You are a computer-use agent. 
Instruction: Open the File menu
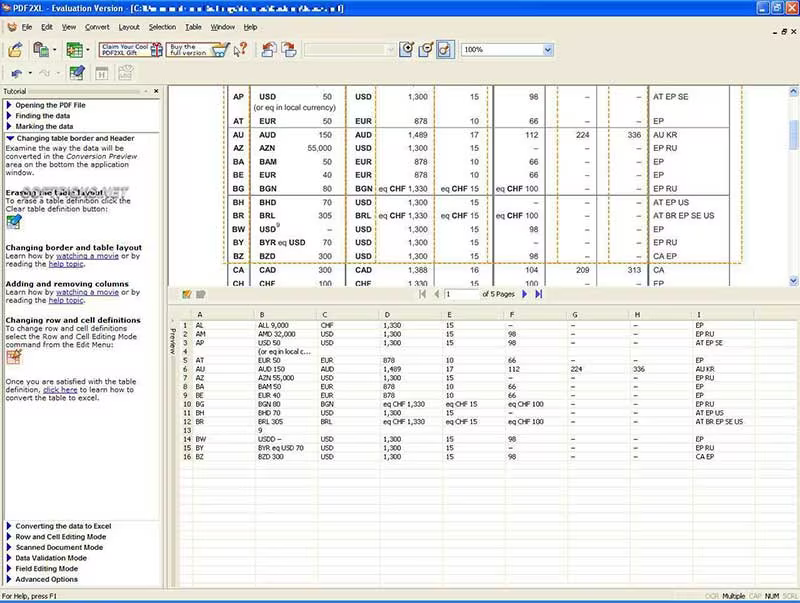[27, 27]
